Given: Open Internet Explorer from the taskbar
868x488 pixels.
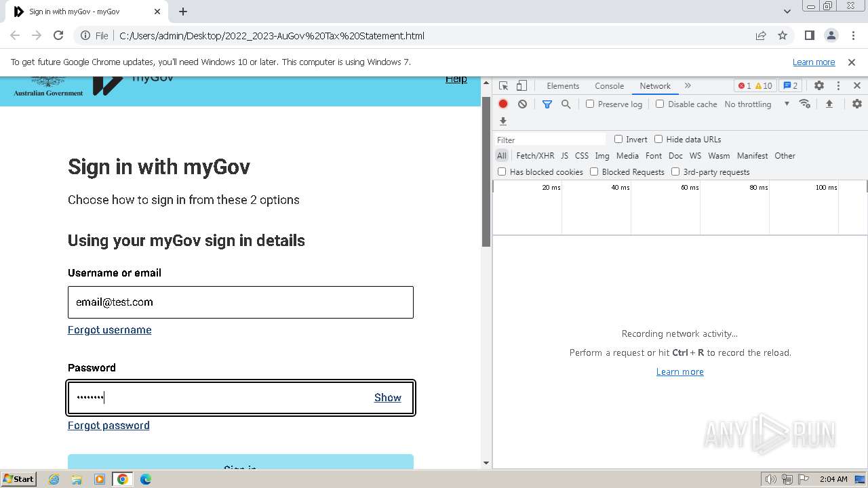Looking at the screenshot, I should click(54, 479).
